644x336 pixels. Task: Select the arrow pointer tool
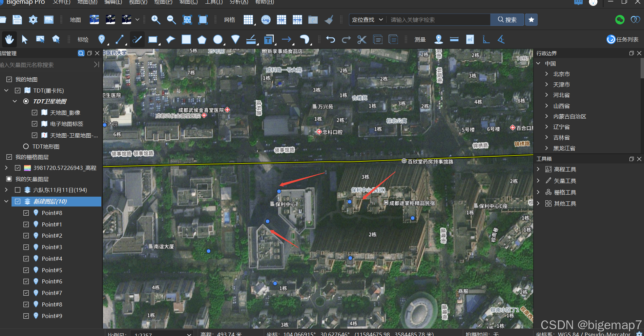pyautogui.click(x=24, y=40)
